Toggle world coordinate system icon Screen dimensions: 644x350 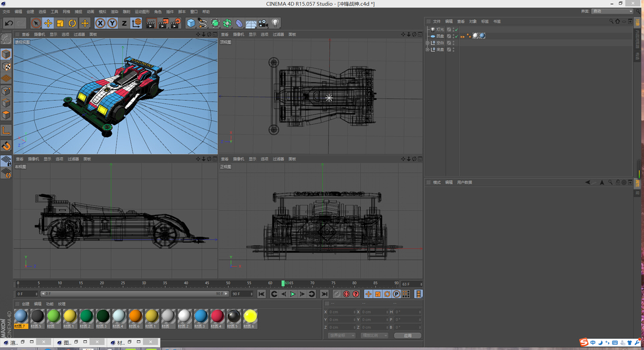pos(136,23)
